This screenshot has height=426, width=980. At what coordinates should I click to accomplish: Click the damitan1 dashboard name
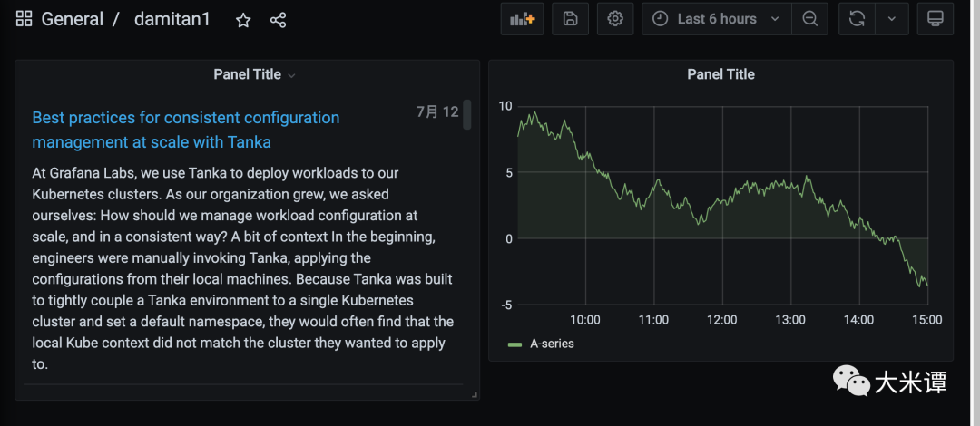pyautogui.click(x=172, y=19)
